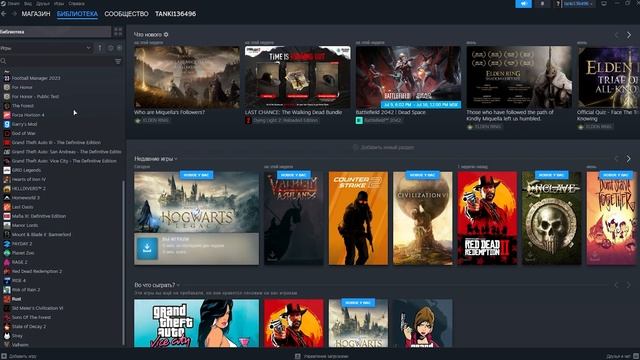Open the blue announcements megaphone button

pyautogui.click(x=523, y=4)
